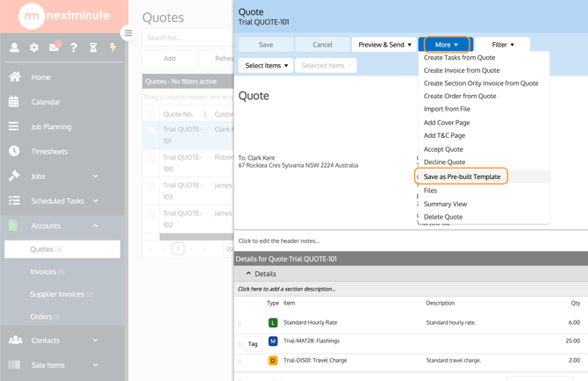The height and width of the screenshot is (381, 588).
Task: Toggle the hamburger sidebar menu icon
Action: 128,33
